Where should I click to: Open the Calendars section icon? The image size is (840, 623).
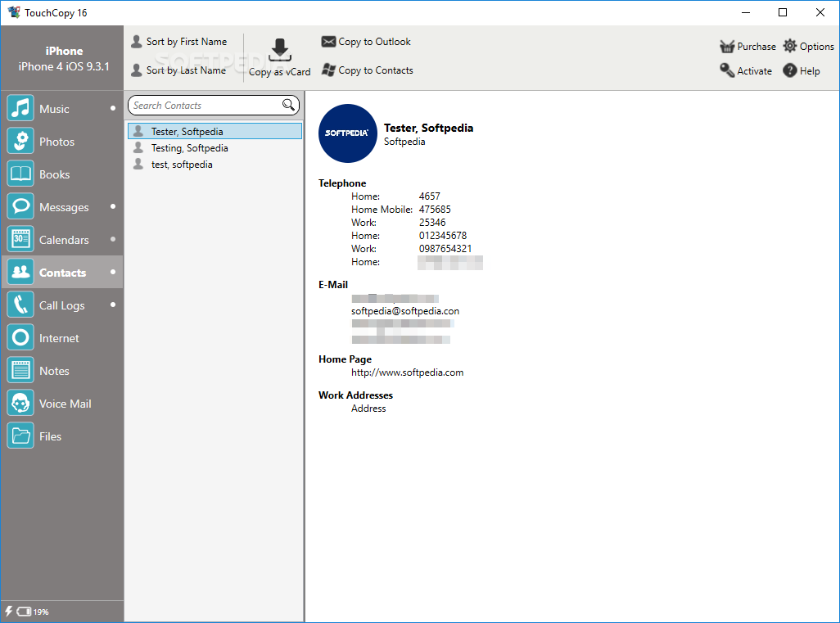click(x=20, y=239)
